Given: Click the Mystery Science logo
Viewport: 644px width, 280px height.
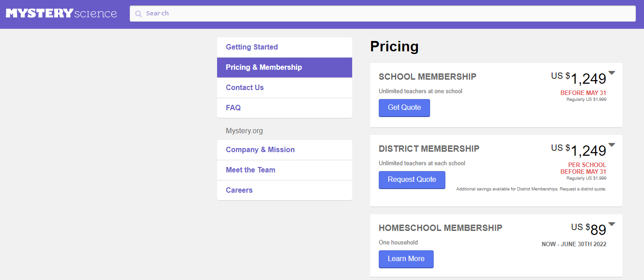Looking at the screenshot, I should (x=61, y=14).
